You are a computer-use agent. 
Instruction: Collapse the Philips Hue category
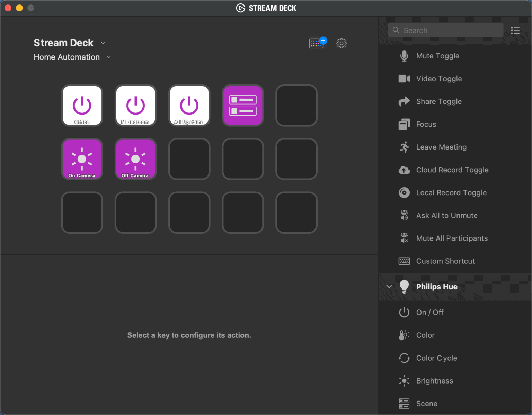tap(389, 287)
